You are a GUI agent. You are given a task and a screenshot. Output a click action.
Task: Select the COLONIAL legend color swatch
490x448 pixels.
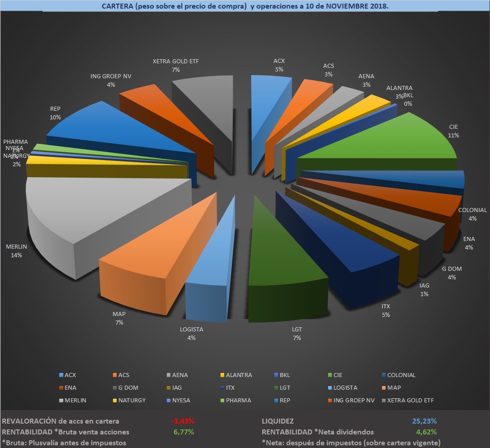click(384, 375)
